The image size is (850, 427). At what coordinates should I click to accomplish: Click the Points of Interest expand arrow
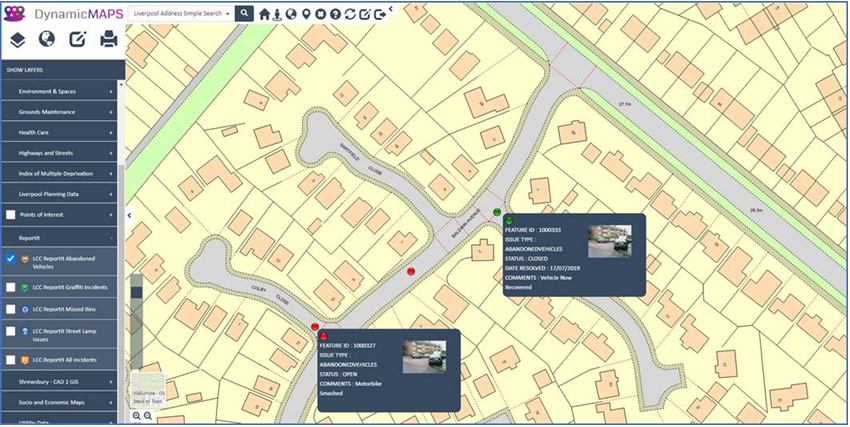click(111, 215)
